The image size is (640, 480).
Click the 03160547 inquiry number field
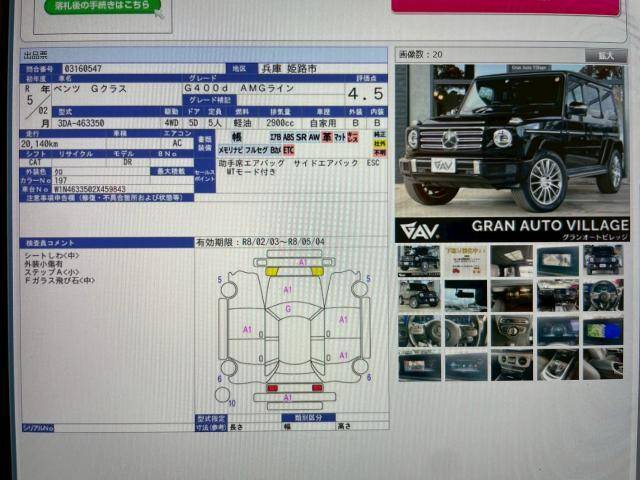(82, 68)
